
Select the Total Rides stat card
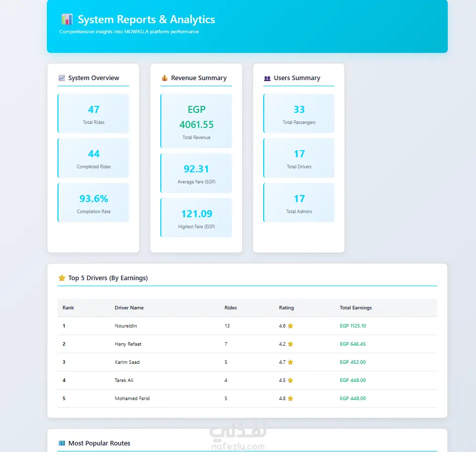tap(93, 113)
